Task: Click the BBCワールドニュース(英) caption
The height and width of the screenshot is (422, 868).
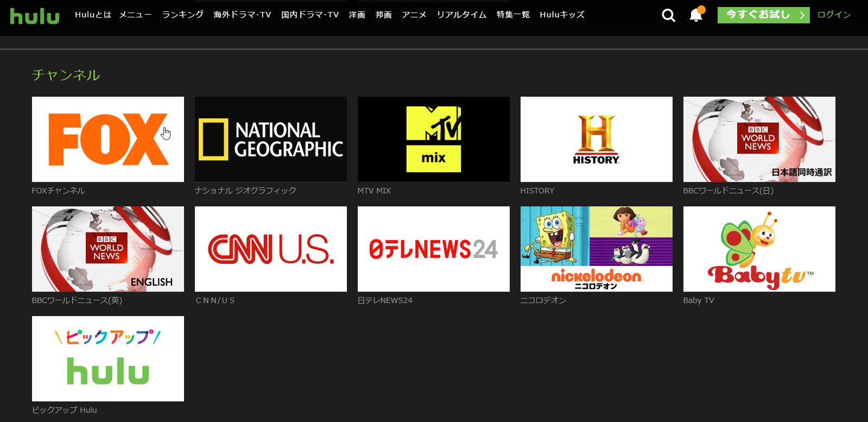Action: point(77,300)
